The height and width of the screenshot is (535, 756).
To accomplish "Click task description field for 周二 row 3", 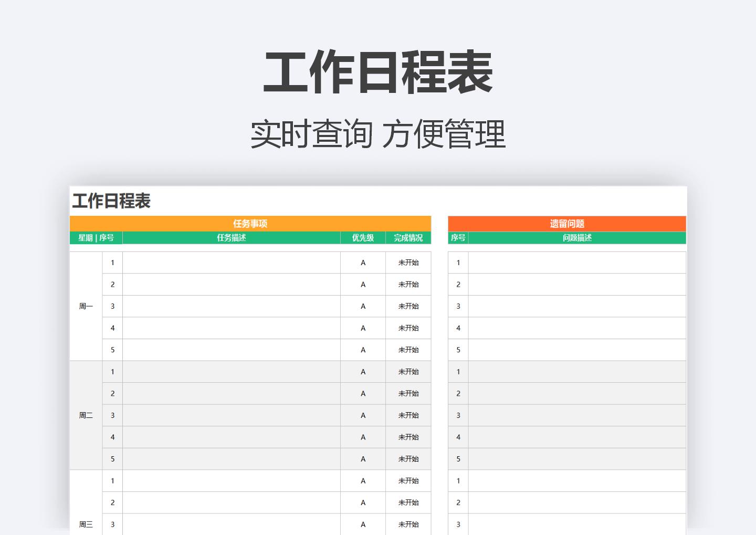I will click(231, 415).
